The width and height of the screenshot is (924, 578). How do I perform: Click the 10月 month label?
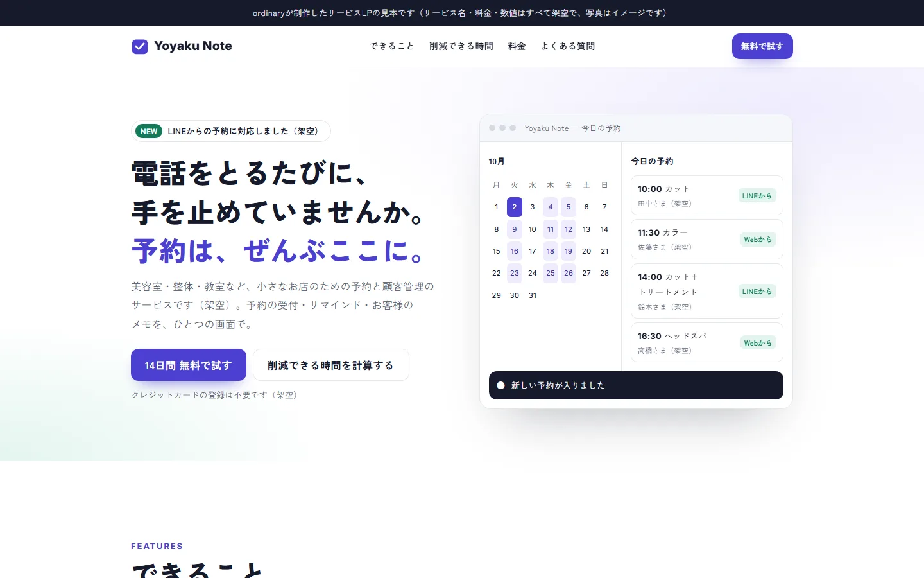click(x=497, y=161)
